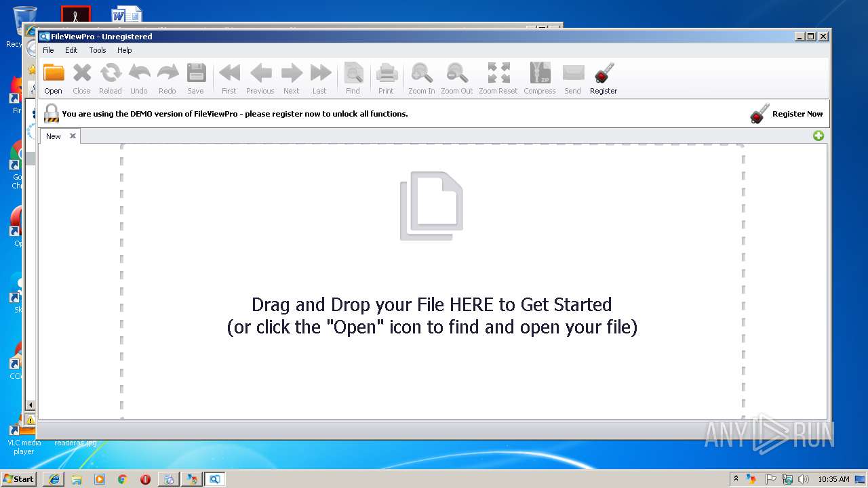This screenshot has width=868, height=488.
Task: Click the Send envelope icon
Action: (x=573, y=73)
